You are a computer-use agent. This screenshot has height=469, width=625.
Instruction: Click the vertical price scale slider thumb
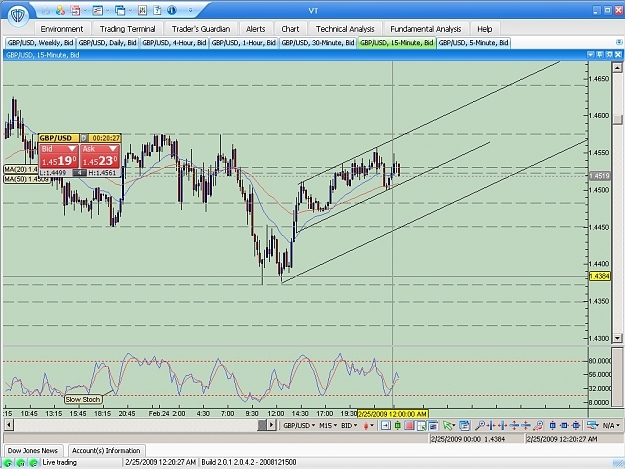pyautogui.click(x=617, y=119)
